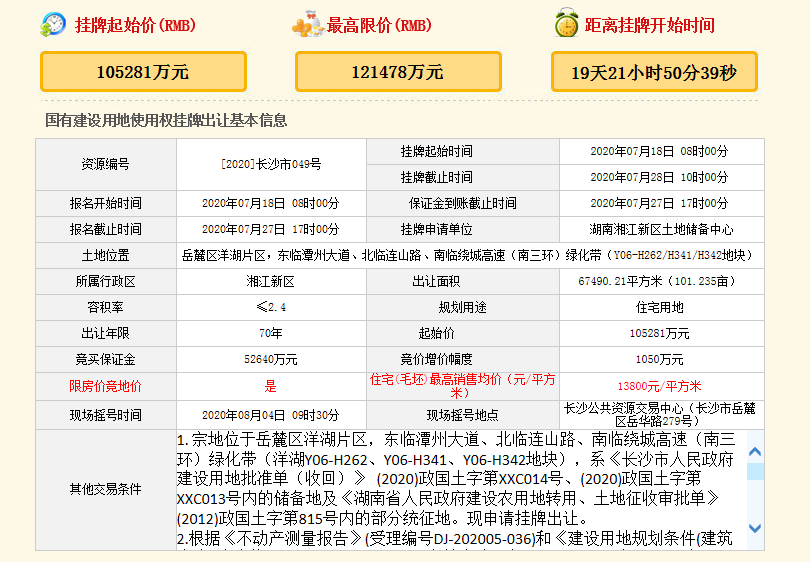Image resolution: width=810 pixels, height=562 pixels.
Task: Click the alarm clock icon beside 距离挂牌开始时间
Action: pyautogui.click(x=566, y=22)
